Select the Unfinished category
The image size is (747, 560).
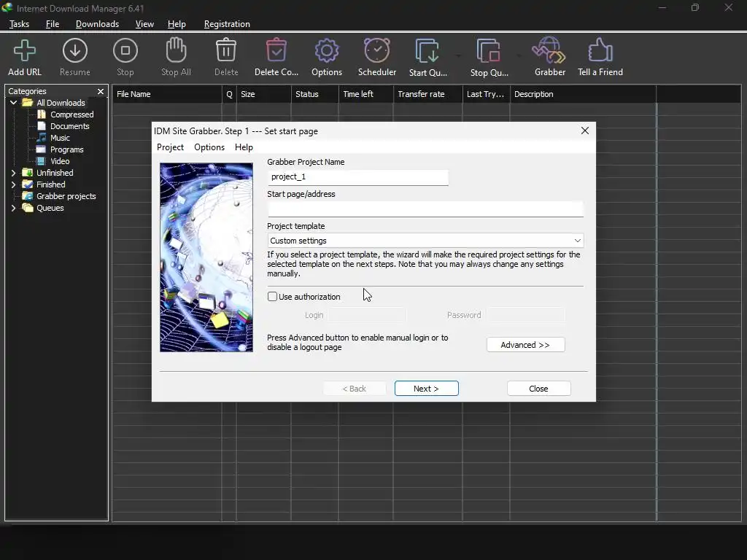click(55, 173)
